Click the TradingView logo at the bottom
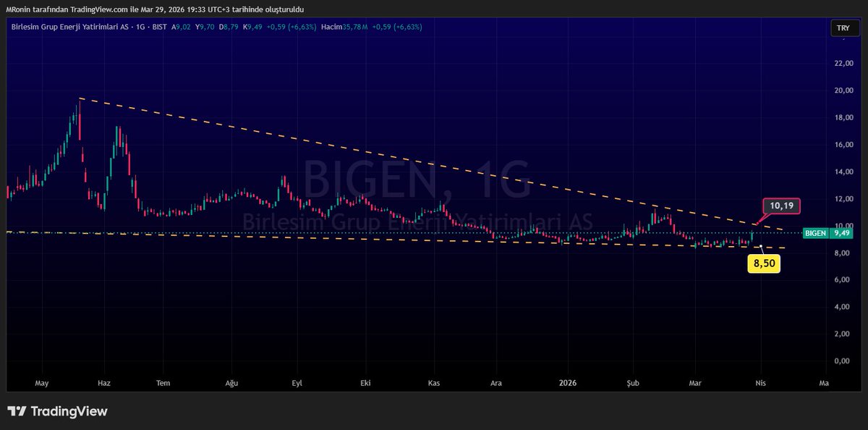 [57, 411]
